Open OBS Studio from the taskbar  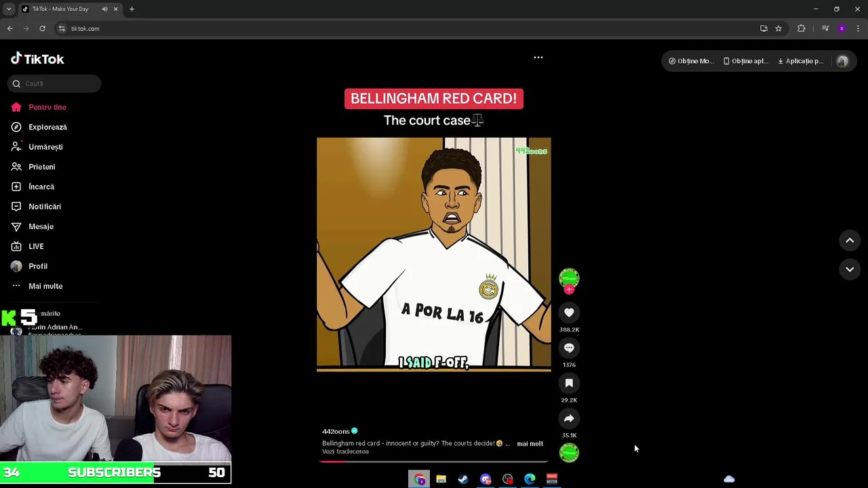coord(508,479)
